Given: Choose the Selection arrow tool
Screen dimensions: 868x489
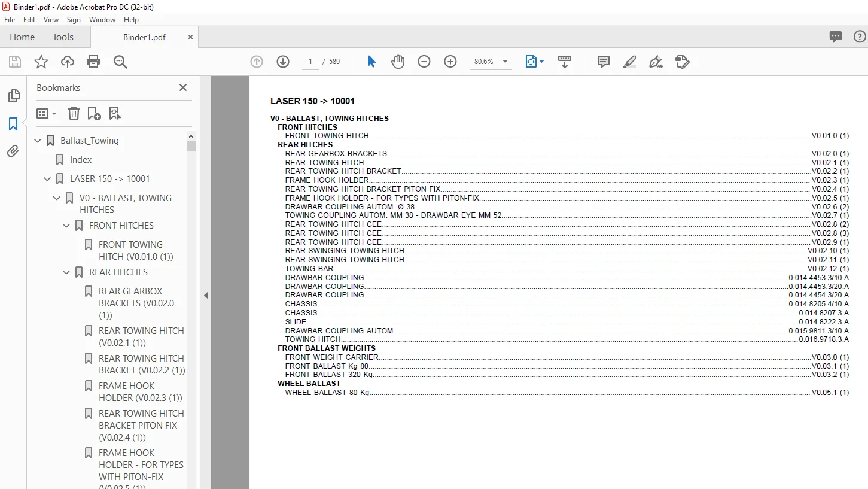Looking at the screenshot, I should [371, 62].
